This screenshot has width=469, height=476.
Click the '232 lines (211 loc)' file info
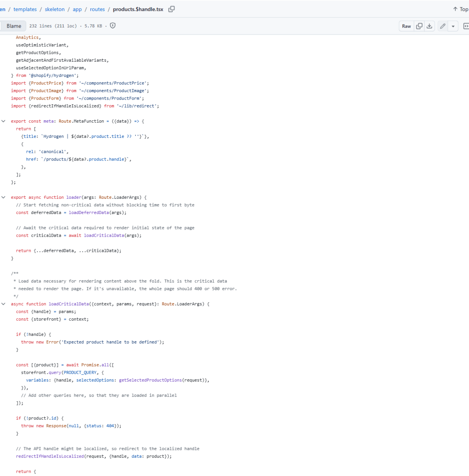click(53, 26)
